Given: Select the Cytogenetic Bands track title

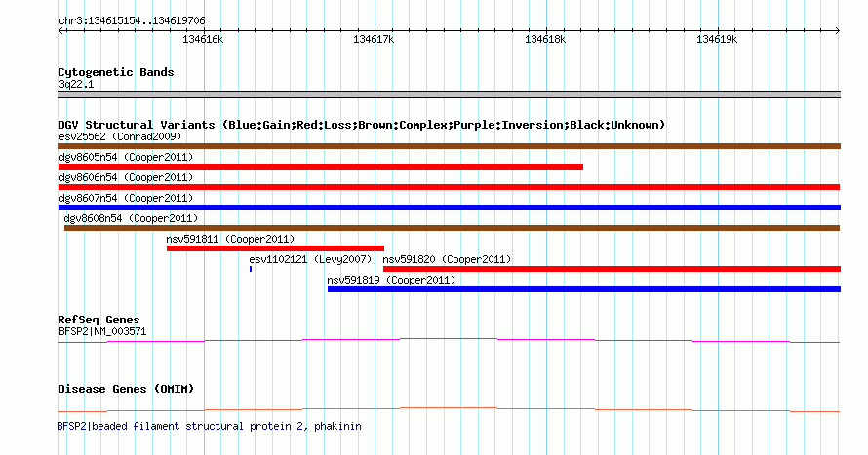Looking at the screenshot, I should (x=116, y=72).
